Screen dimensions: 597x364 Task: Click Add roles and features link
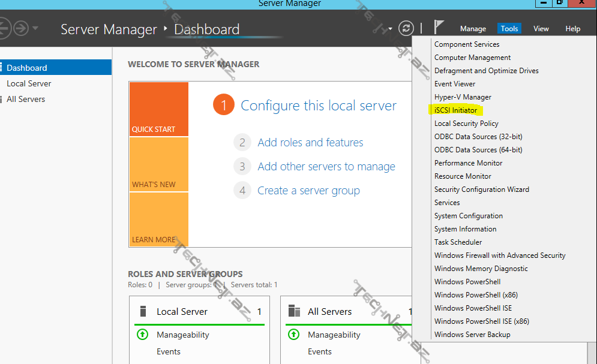[310, 143]
